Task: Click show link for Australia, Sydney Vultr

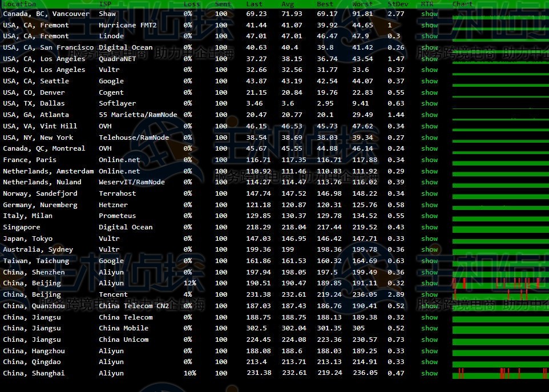Action: click(429, 249)
